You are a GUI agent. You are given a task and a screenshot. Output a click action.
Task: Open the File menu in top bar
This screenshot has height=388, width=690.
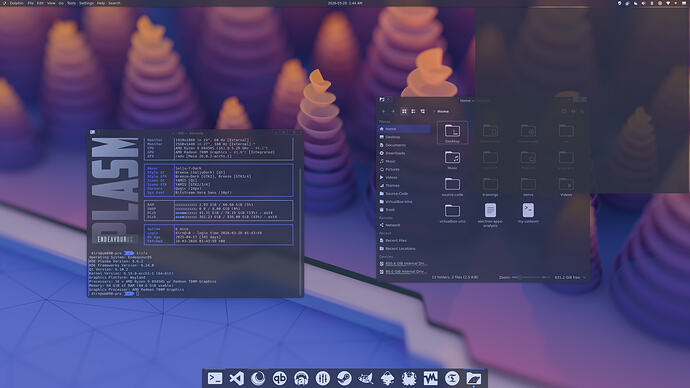point(30,3)
